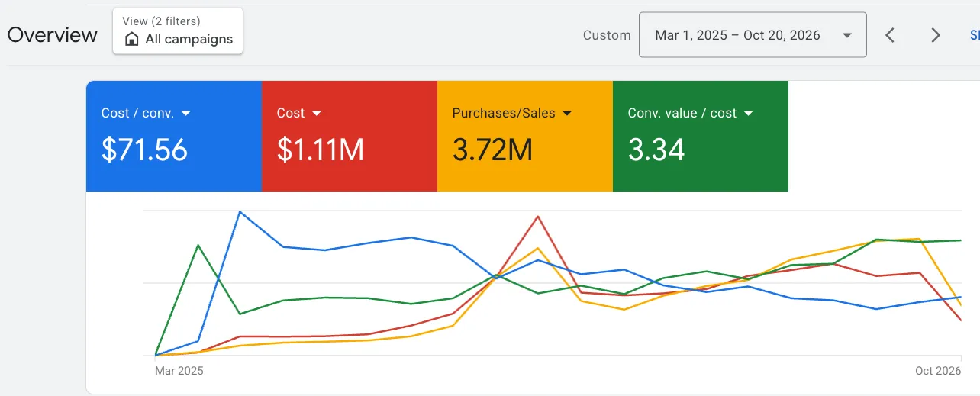Click the Mar 2025 axis label
Image resolution: width=980 pixels, height=396 pixels.
click(179, 371)
